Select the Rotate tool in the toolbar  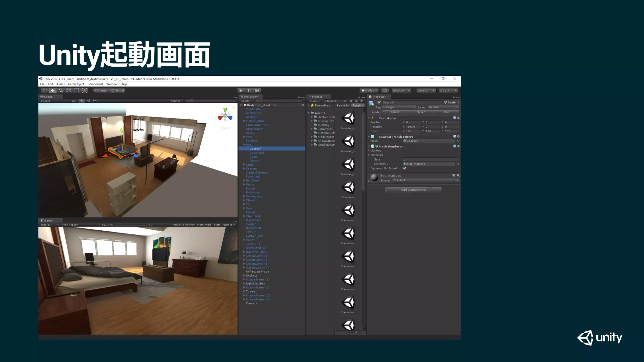point(61,90)
